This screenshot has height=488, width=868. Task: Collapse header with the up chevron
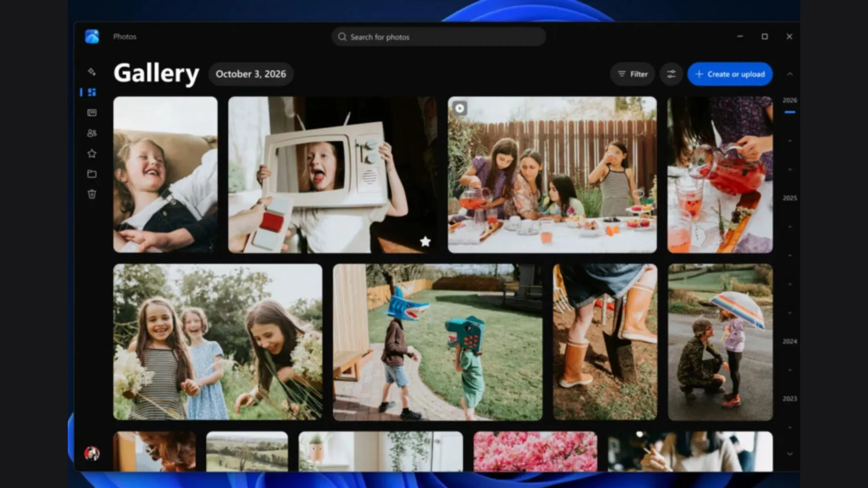pos(790,74)
